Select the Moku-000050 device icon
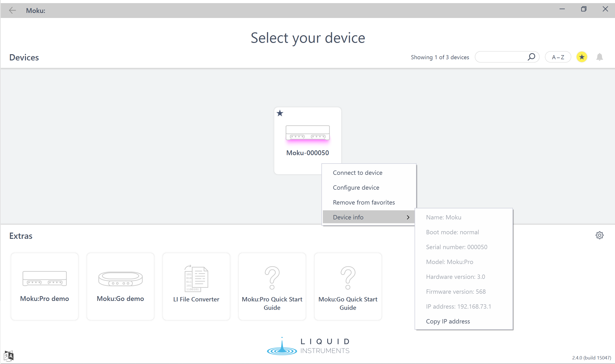 [x=308, y=133]
